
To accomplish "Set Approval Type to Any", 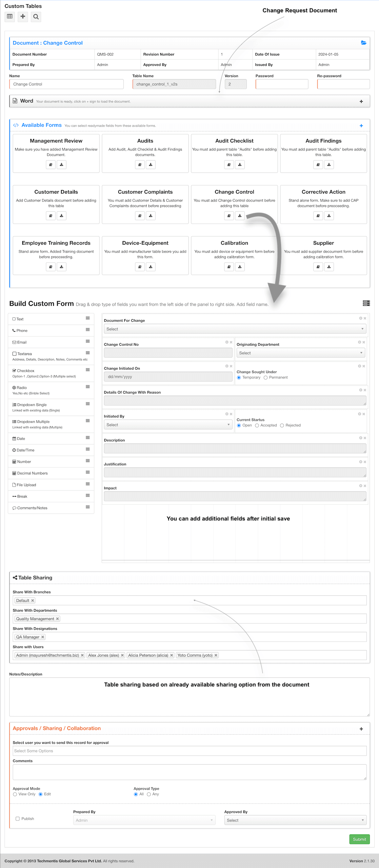I will (149, 794).
